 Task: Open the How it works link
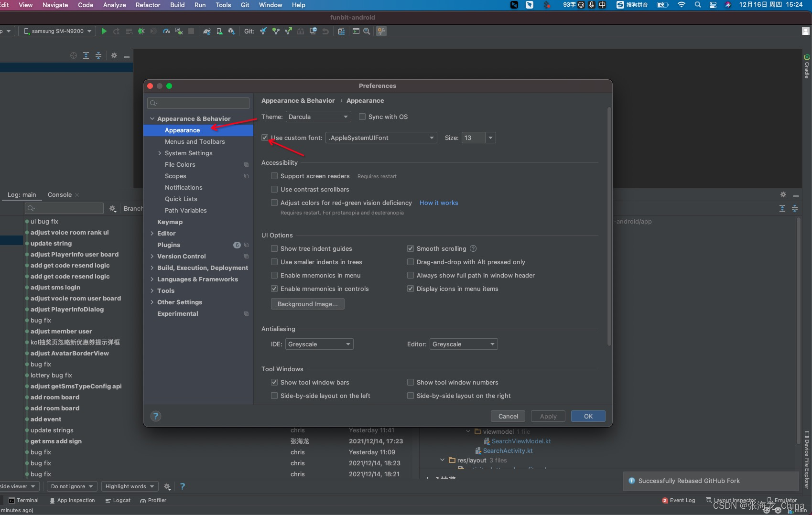[x=439, y=203]
